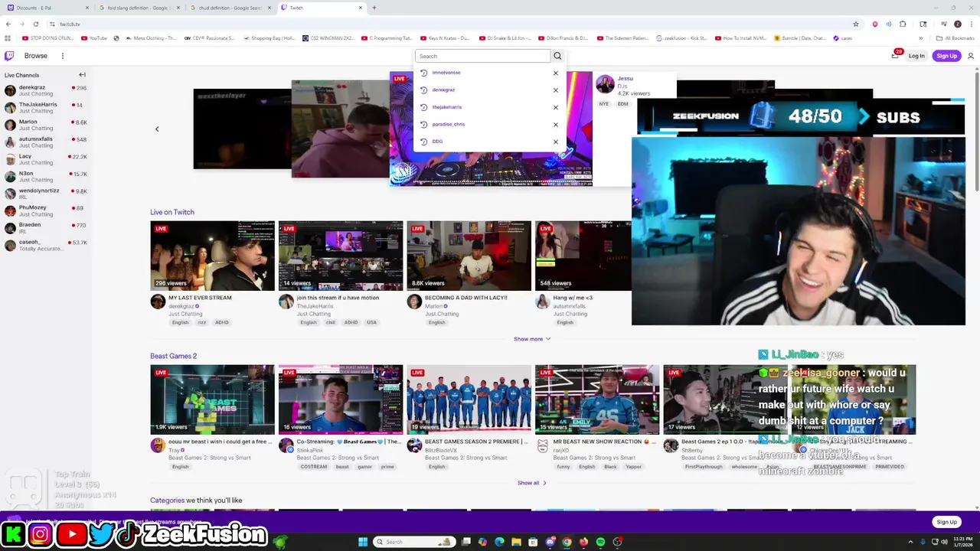Open TheJakeHarris channel in sidebar
Screen dimensions: 980x551
click(x=44, y=107)
